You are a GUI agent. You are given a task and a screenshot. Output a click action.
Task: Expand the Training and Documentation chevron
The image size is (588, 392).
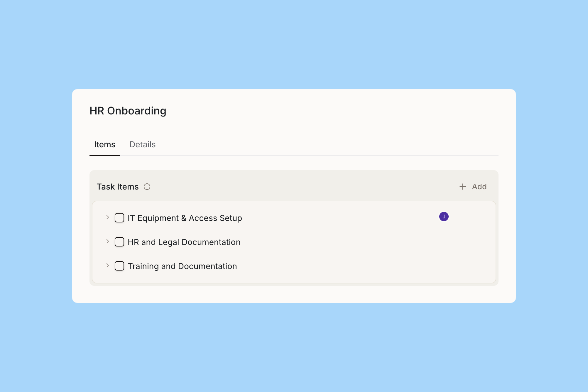pyautogui.click(x=107, y=266)
